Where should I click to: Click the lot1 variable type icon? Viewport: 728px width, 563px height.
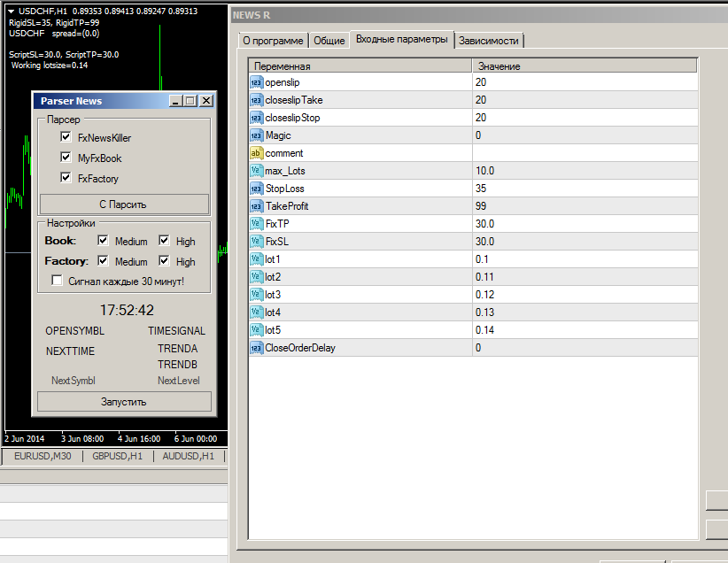pyautogui.click(x=256, y=259)
